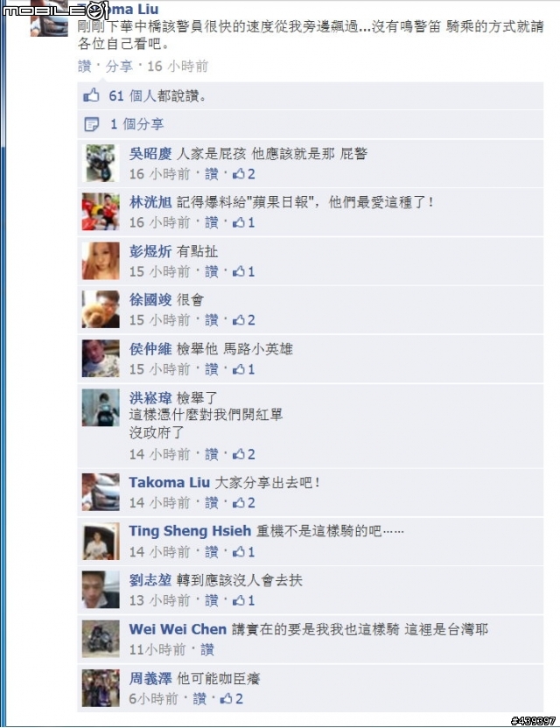The height and width of the screenshot is (728, 560).
Task: View the 1 個分享 shares list
Action: coord(137,124)
